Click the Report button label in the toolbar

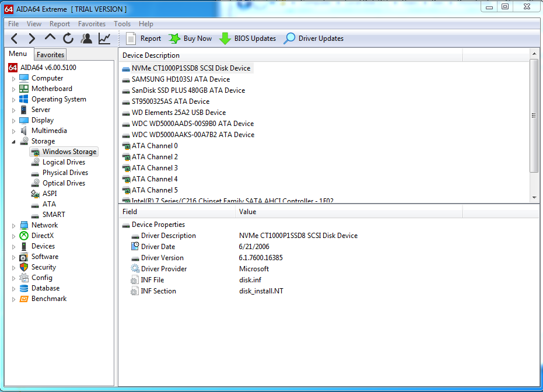click(x=150, y=38)
